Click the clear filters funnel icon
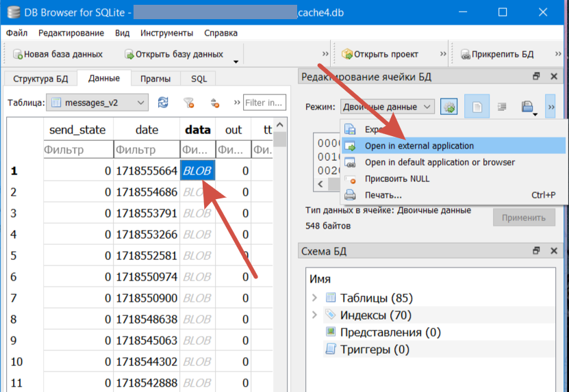 pyautogui.click(x=188, y=103)
